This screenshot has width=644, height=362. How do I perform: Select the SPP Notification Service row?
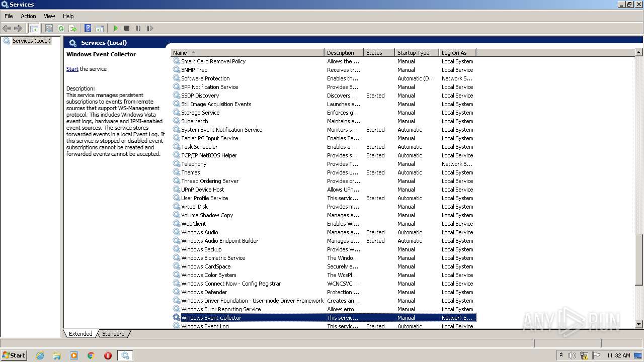(x=324, y=87)
